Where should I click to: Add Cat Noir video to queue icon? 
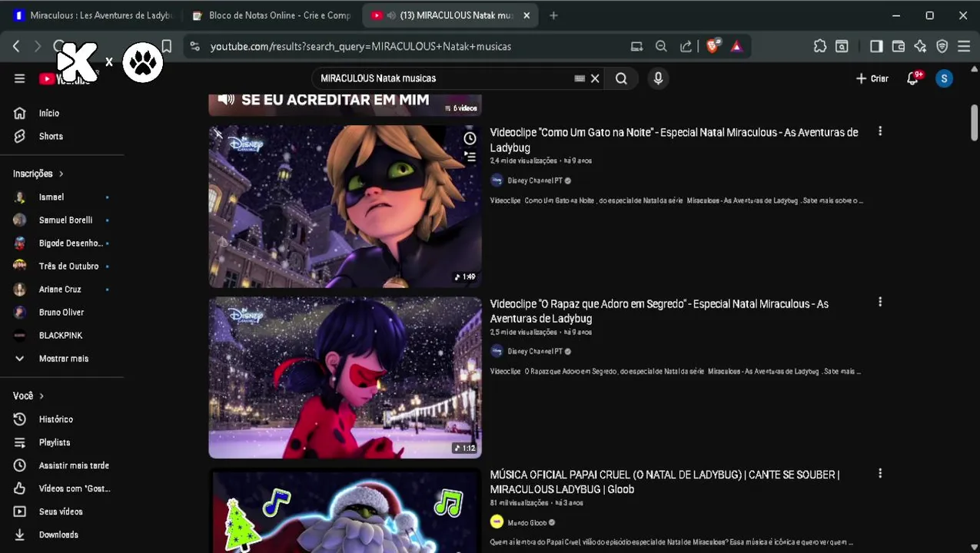(470, 157)
